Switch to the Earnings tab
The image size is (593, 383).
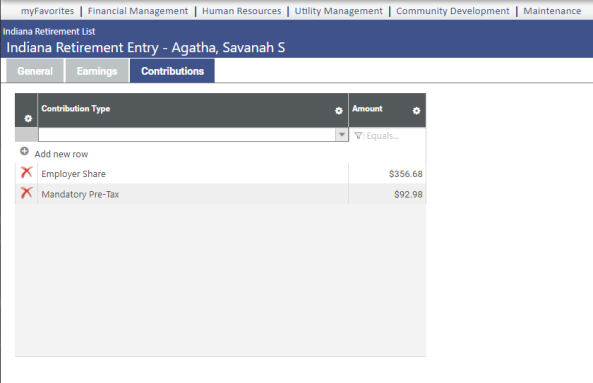click(x=97, y=71)
